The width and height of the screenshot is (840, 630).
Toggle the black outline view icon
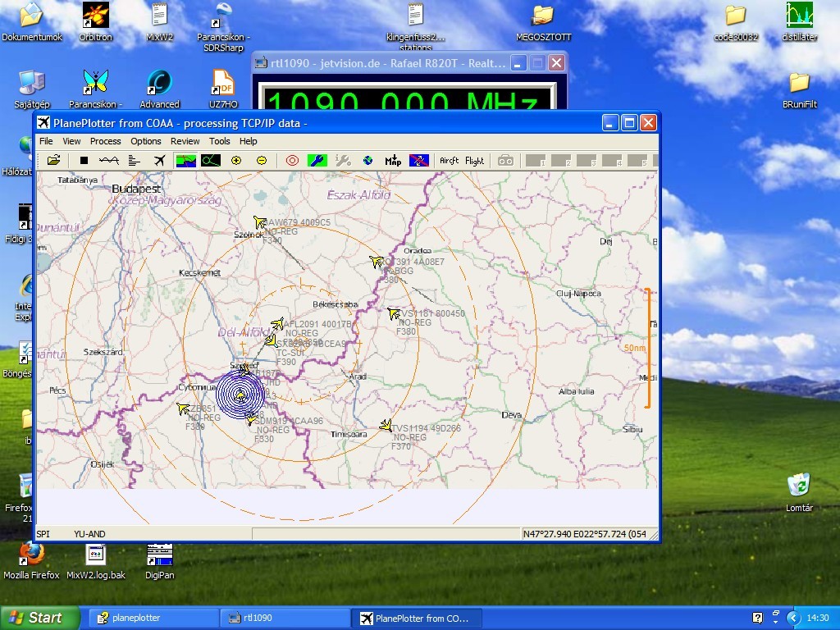(x=211, y=160)
